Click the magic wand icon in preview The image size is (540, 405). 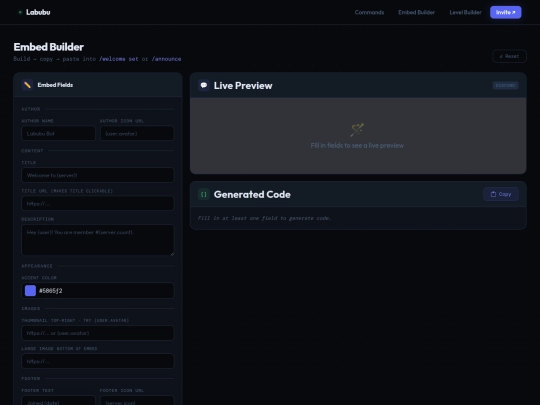click(357, 130)
